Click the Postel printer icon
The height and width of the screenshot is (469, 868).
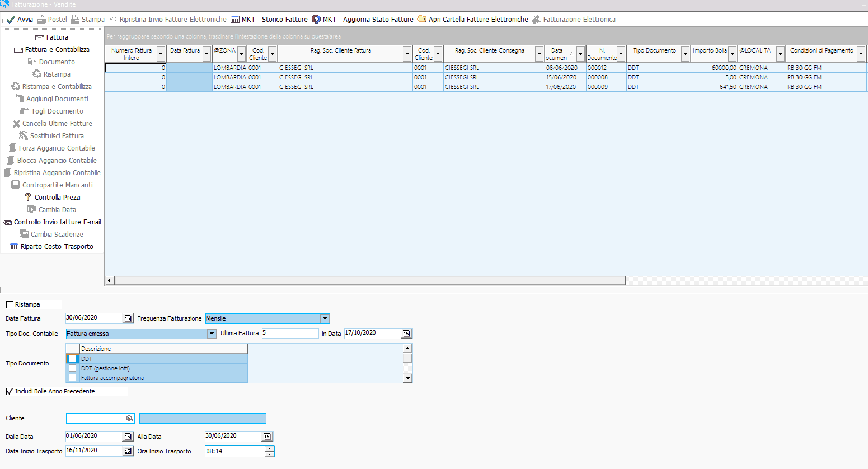coord(41,19)
